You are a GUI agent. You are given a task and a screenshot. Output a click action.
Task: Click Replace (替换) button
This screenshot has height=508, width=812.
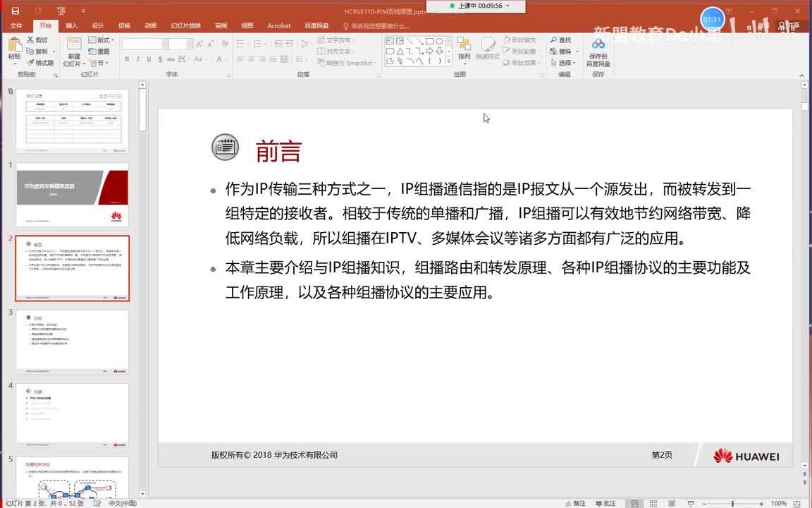563,52
